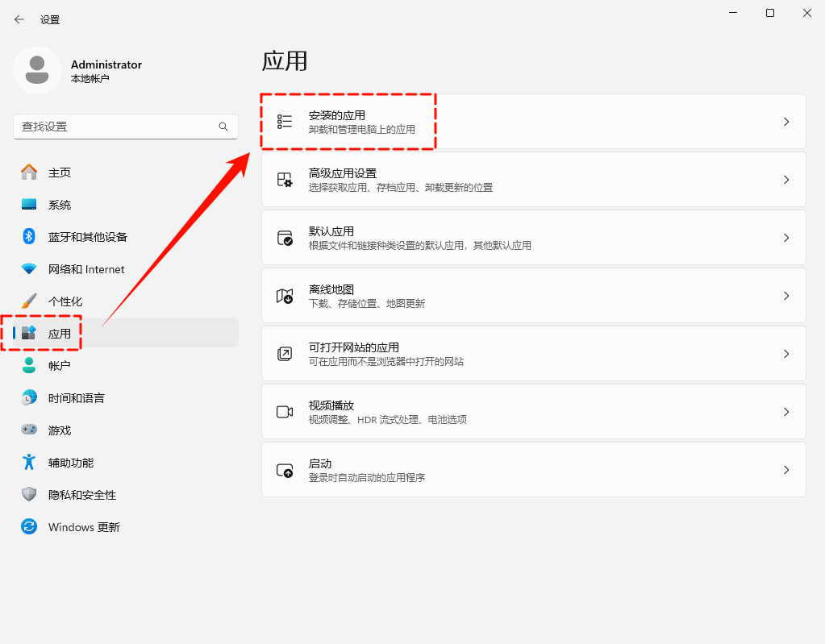Click the search magnifier icon

[x=223, y=127]
